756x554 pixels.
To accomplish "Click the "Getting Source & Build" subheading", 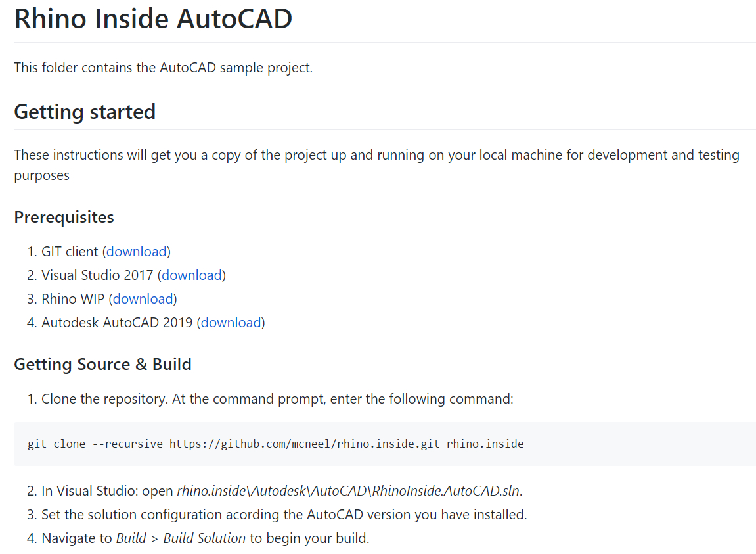I will pos(102,364).
